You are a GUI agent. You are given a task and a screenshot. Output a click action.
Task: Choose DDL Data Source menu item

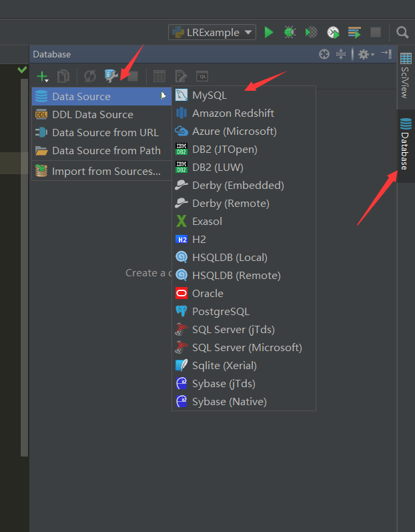pos(101,115)
